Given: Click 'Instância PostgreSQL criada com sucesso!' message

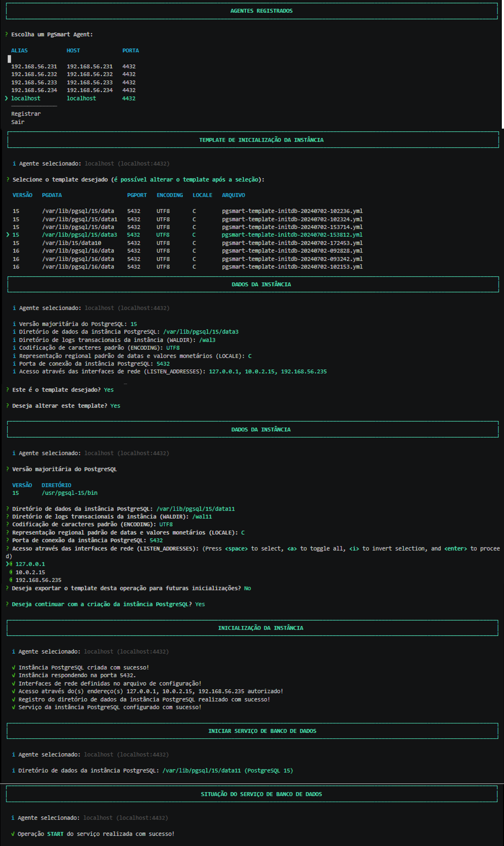Looking at the screenshot, I should [x=84, y=667].
